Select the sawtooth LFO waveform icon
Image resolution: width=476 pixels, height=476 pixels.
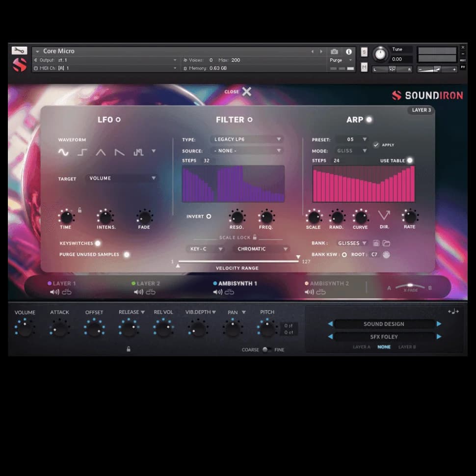[x=119, y=152]
